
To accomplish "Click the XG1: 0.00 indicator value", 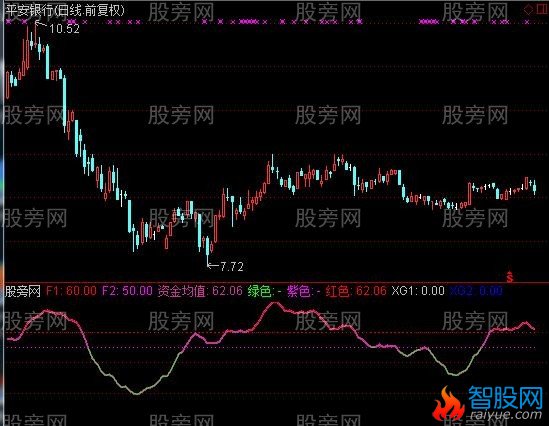I will (418, 291).
